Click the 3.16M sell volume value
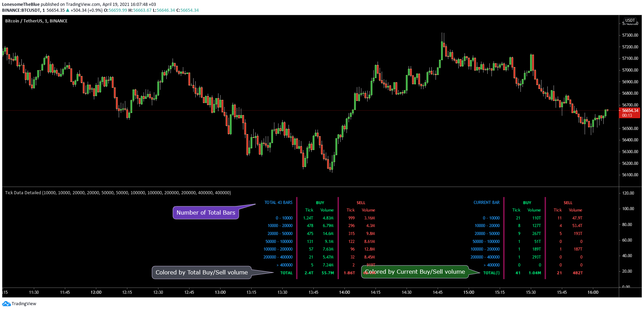This screenshot has height=310, width=644. 369,218
